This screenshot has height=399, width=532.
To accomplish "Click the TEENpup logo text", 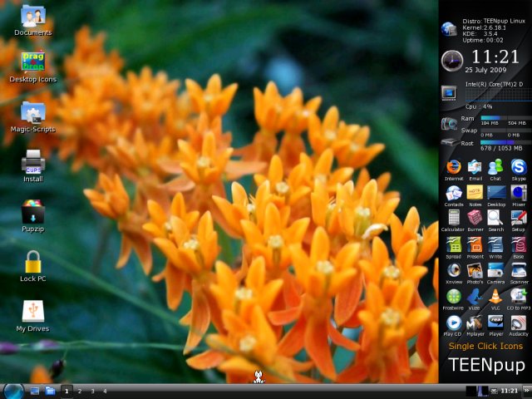I will click(x=486, y=365).
